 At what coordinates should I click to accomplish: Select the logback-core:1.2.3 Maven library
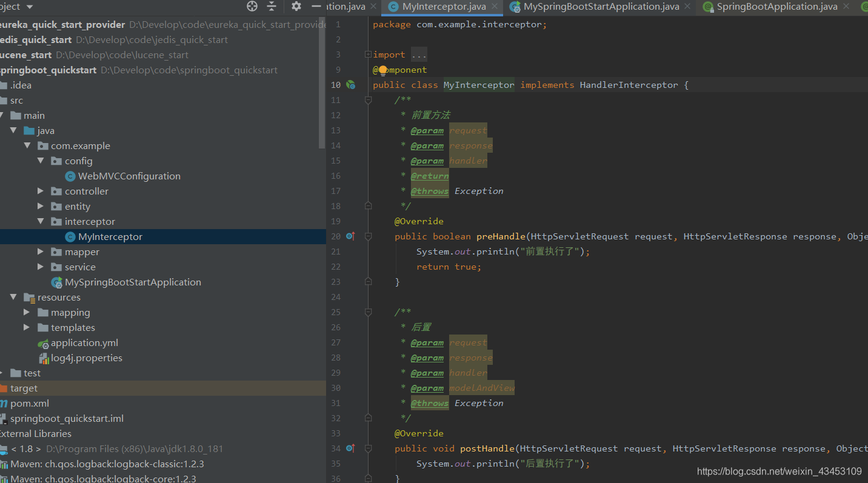[162, 478]
